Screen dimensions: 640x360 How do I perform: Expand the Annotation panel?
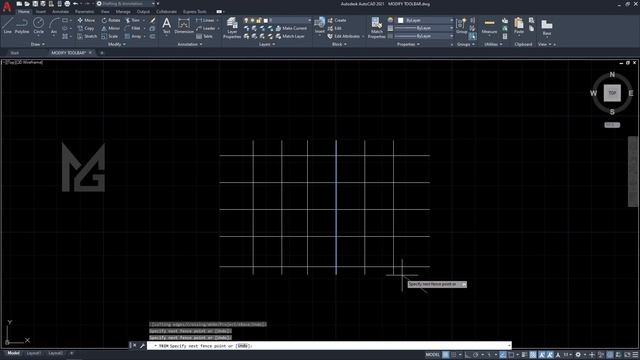tap(190, 44)
